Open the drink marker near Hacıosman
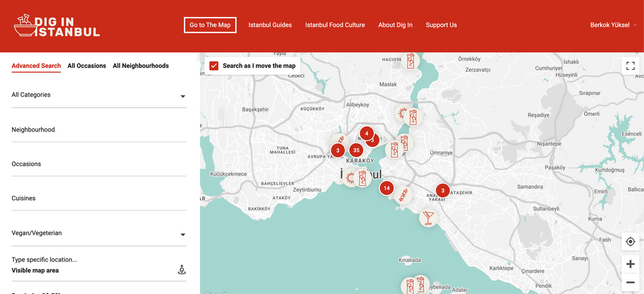 (411, 60)
